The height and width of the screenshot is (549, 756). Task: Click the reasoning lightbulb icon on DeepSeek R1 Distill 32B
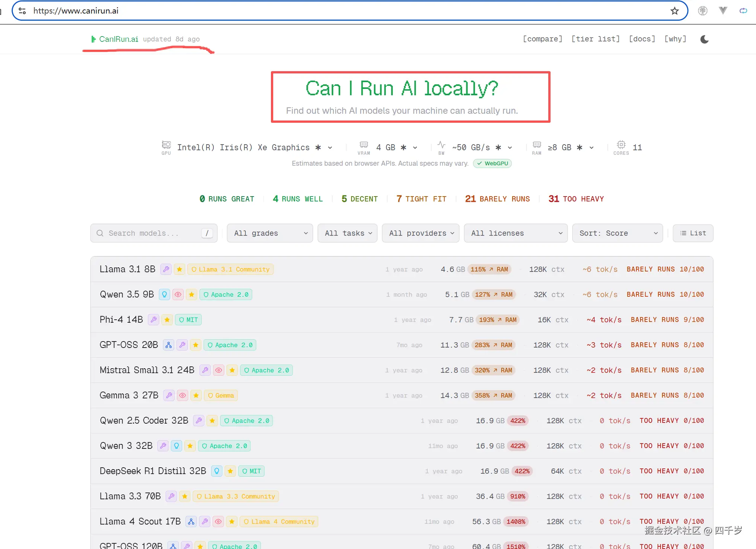click(x=217, y=471)
